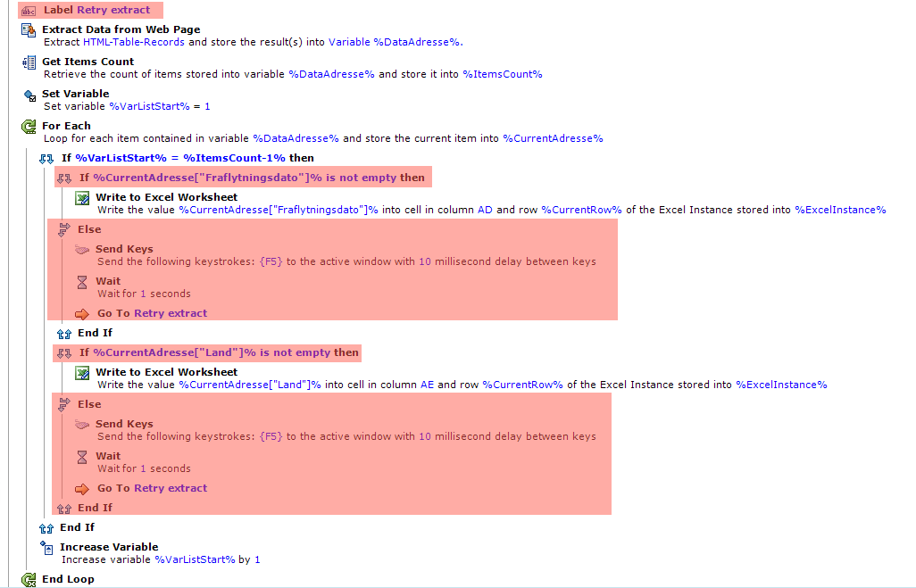Click the second Else branch icon
The image size is (916, 588).
64,405
